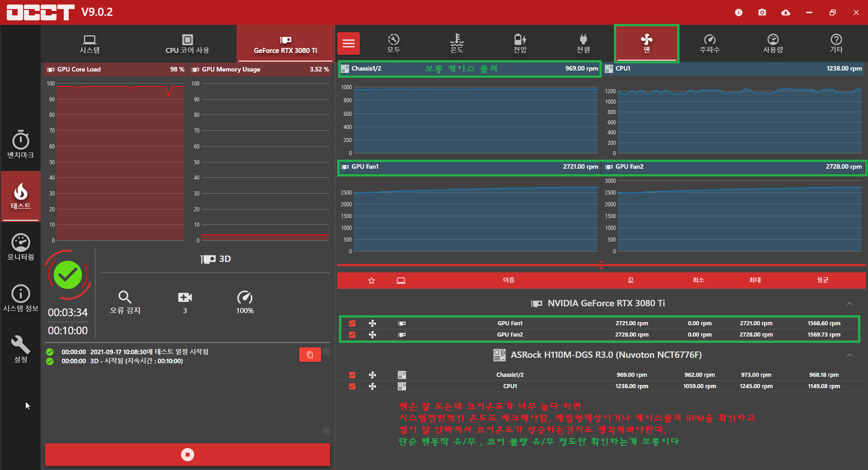
Task: Toggle the CPU1 checkbox
Action: tap(352, 386)
